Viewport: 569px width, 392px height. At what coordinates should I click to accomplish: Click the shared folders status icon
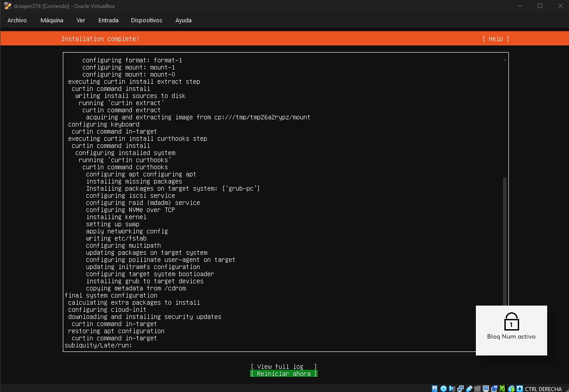tap(477, 388)
